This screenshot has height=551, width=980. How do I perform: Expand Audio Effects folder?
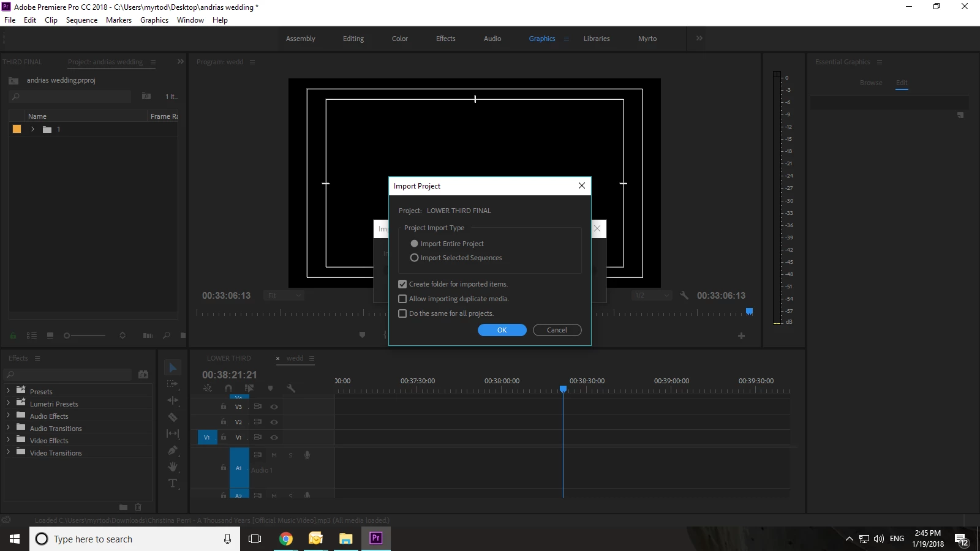(x=8, y=415)
